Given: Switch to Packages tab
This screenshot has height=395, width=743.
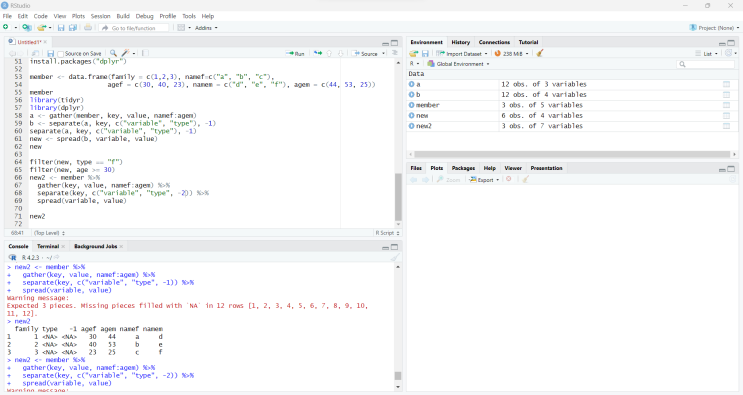Looking at the screenshot, I should pos(463,168).
